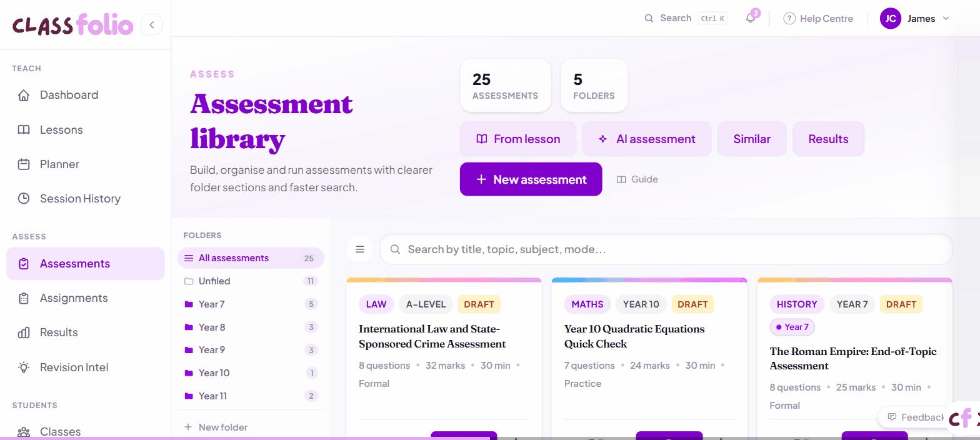Screen dimensions: 980x440
Task: Click the LAW subject tag
Action: pos(376,304)
